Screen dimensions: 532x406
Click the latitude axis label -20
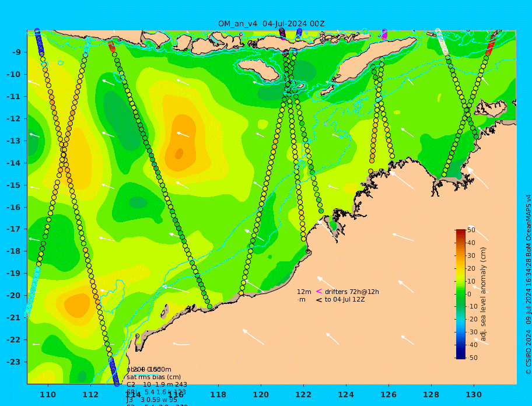point(14,295)
